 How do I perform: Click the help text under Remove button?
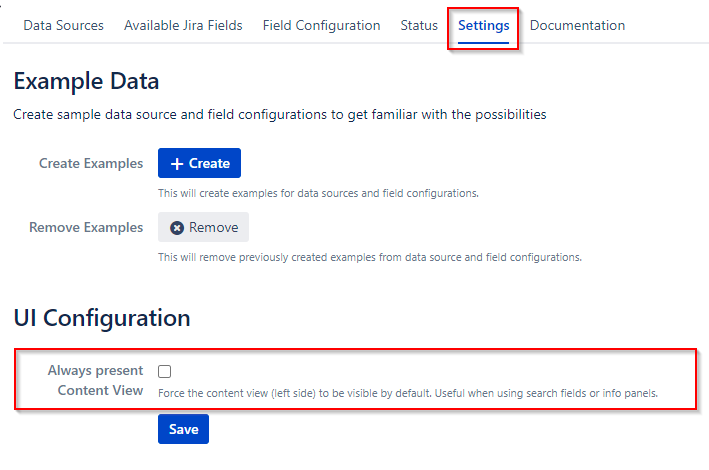click(x=369, y=257)
